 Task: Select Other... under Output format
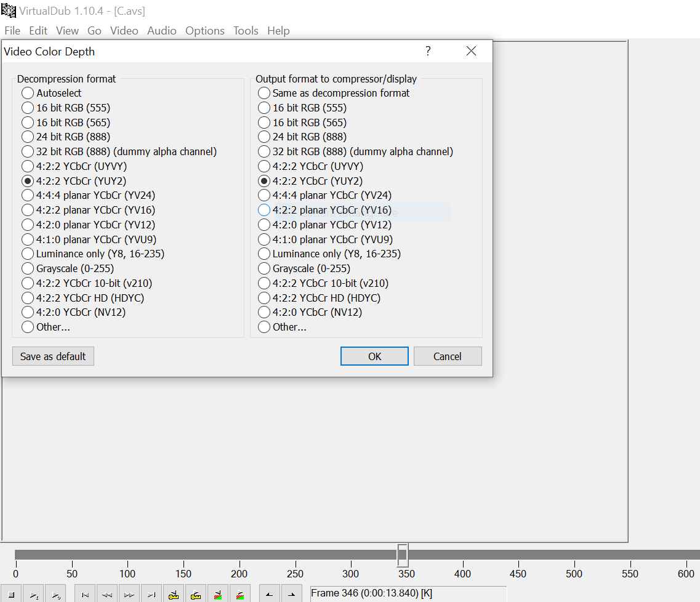[282, 327]
